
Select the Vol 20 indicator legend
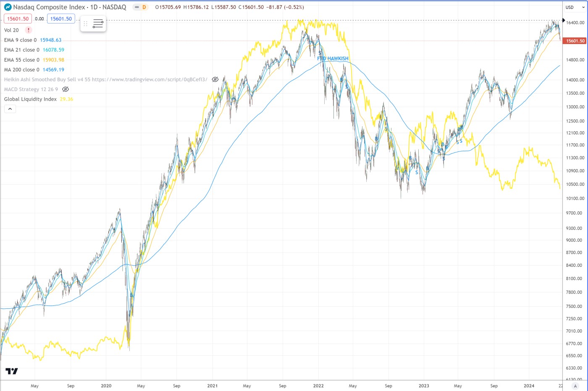[x=11, y=30]
